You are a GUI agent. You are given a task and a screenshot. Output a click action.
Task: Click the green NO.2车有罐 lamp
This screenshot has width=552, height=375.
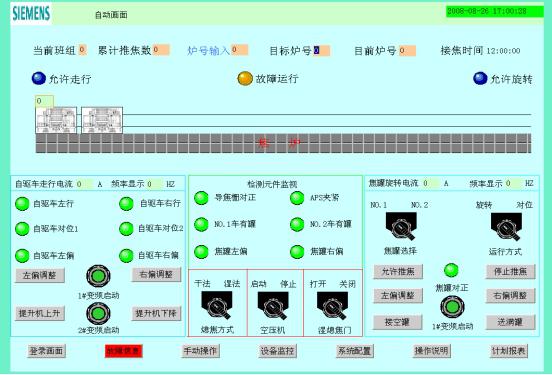click(x=297, y=224)
